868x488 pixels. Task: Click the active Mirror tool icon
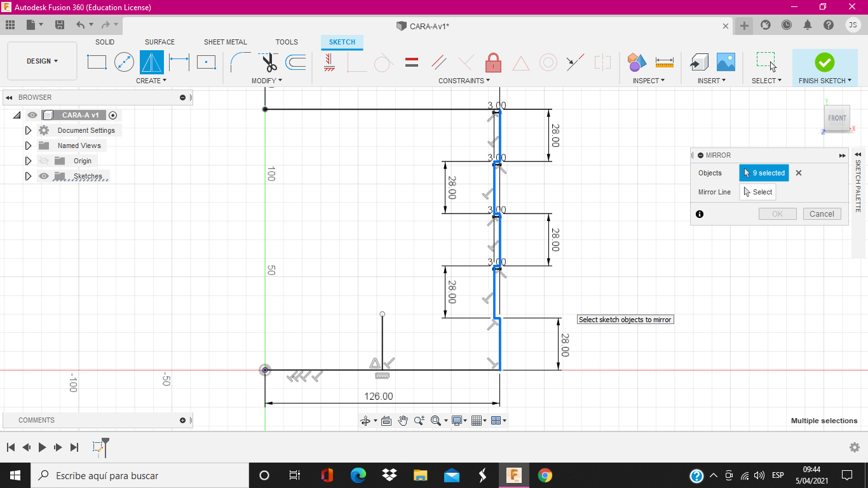151,62
